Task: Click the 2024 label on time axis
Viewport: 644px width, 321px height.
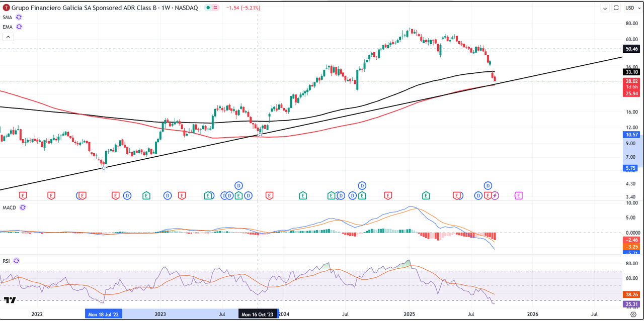Action: coord(283,314)
